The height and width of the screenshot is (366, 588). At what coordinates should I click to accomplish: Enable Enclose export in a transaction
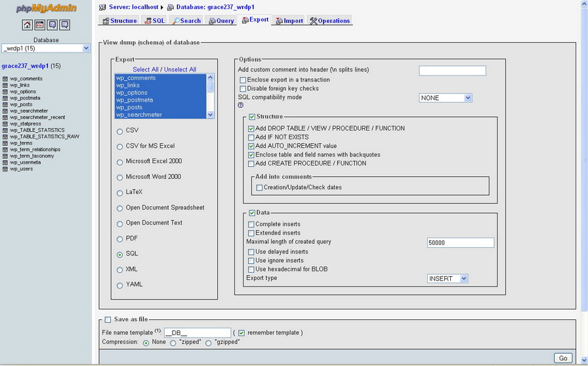(243, 80)
